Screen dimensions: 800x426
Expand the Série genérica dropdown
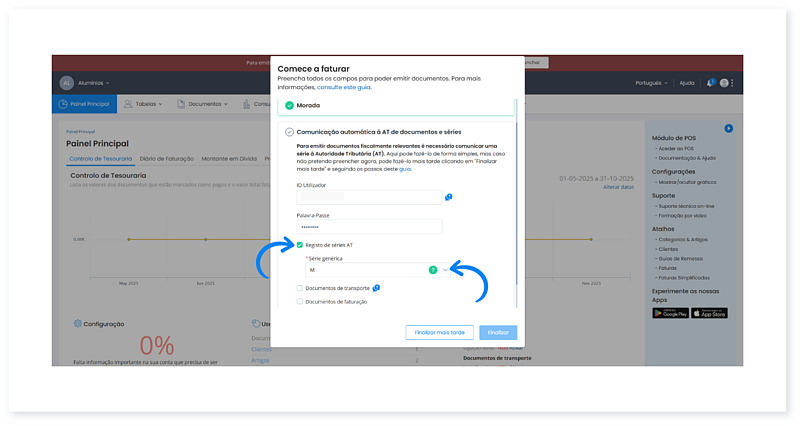(x=445, y=270)
